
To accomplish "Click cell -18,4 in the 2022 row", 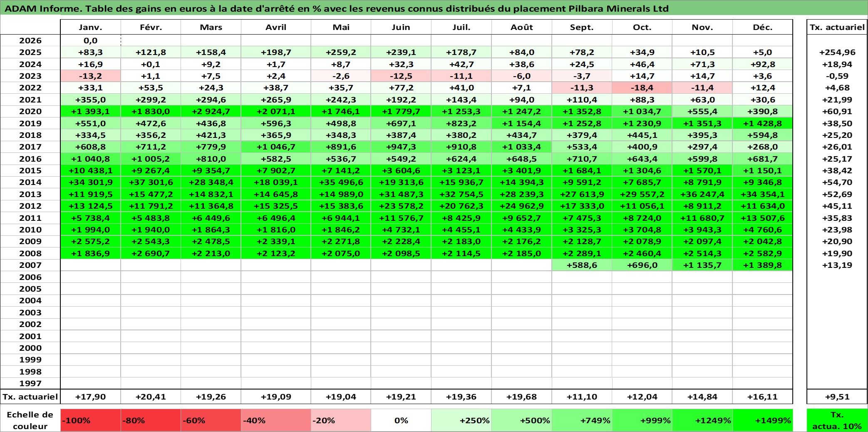I will pyautogui.click(x=642, y=87).
